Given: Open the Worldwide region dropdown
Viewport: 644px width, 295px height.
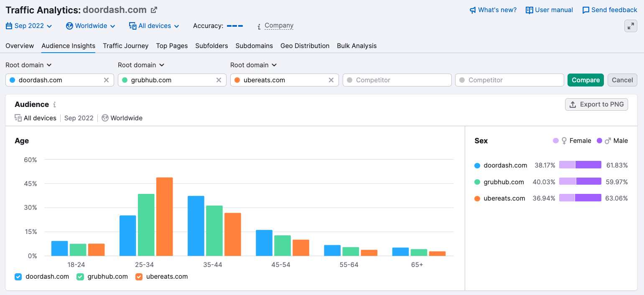Looking at the screenshot, I should coord(91,26).
